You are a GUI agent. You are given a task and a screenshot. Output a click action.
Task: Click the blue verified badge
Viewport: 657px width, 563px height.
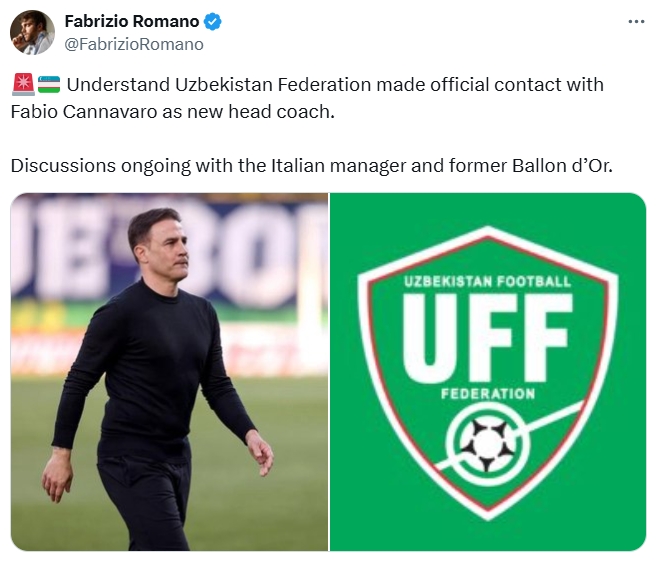214,21
